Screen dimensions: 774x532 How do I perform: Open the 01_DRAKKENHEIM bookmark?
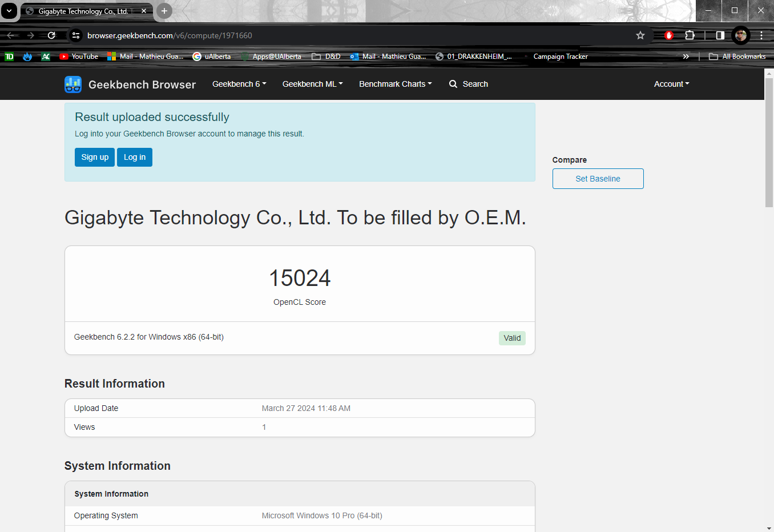coord(474,57)
